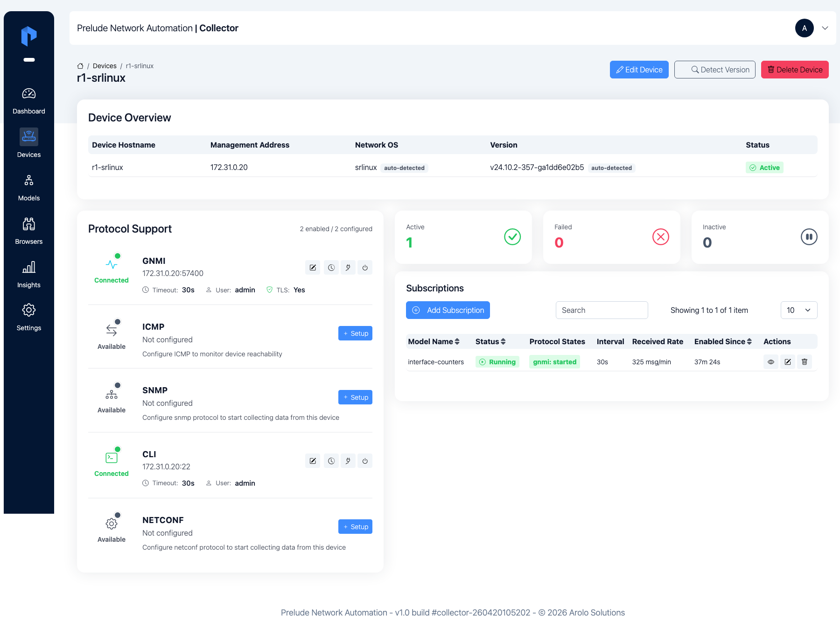Click the '325 msg/min' received rate
Screen dimensions: 840x630
pyautogui.click(x=651, y=362)
